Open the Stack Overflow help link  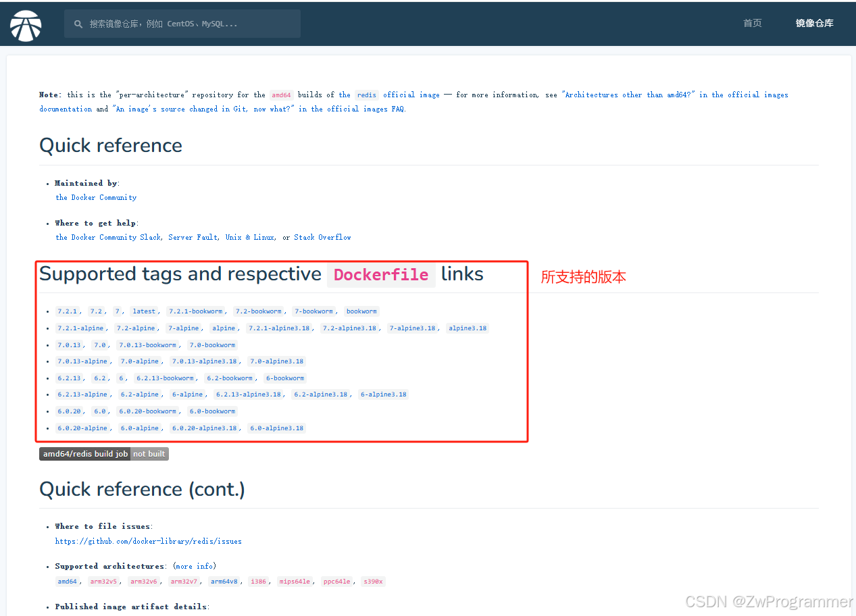point(322,237)
